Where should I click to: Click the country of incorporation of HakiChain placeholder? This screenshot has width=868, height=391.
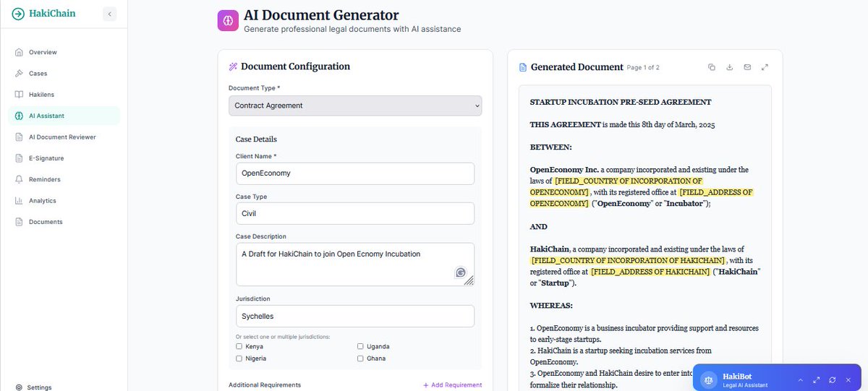pyautogui.click(x=628, y=260)
